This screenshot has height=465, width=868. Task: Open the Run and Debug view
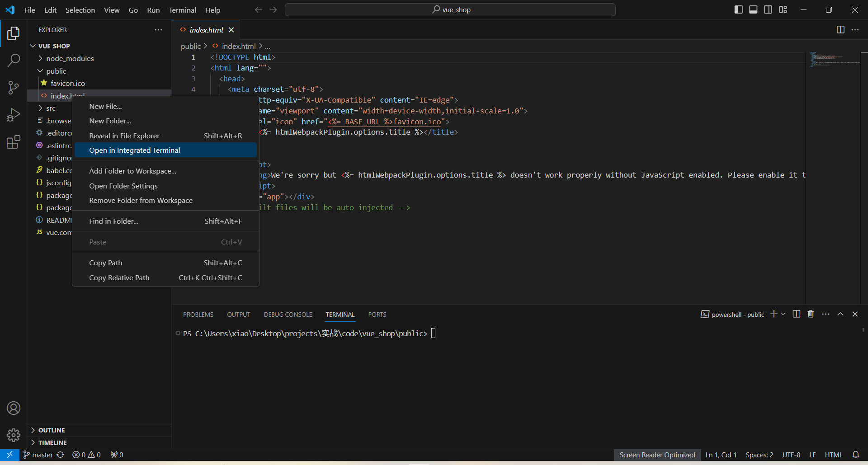click(14, 115)
